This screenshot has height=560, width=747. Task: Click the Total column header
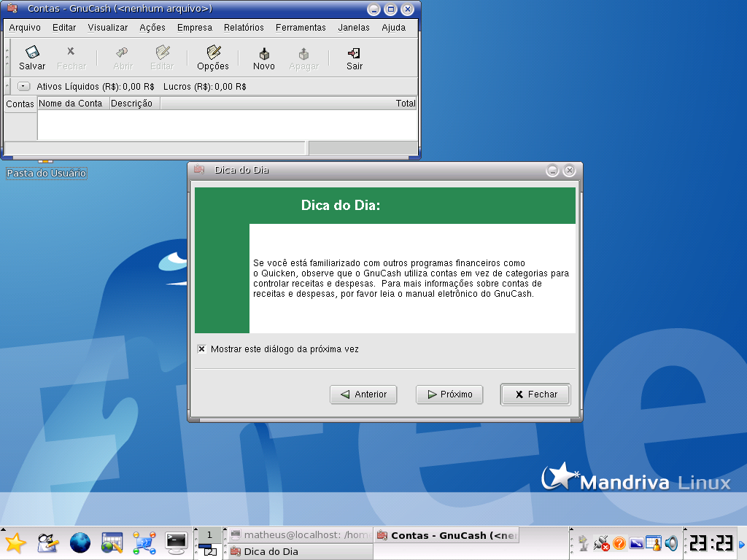(x=288, y=104)
